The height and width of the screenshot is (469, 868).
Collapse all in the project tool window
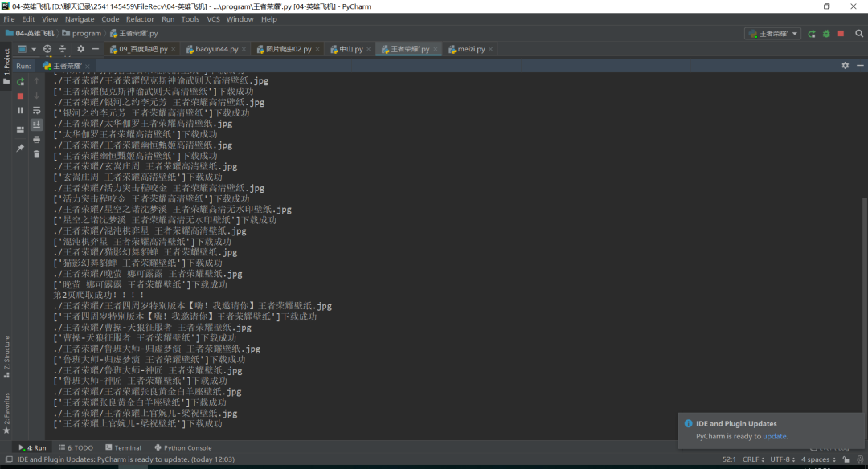tap(63, 49)
